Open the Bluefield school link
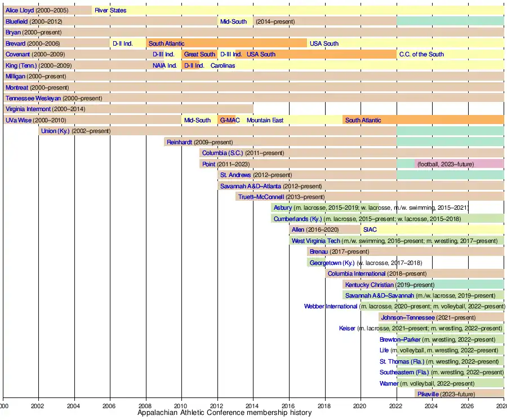 coord(16,21)
